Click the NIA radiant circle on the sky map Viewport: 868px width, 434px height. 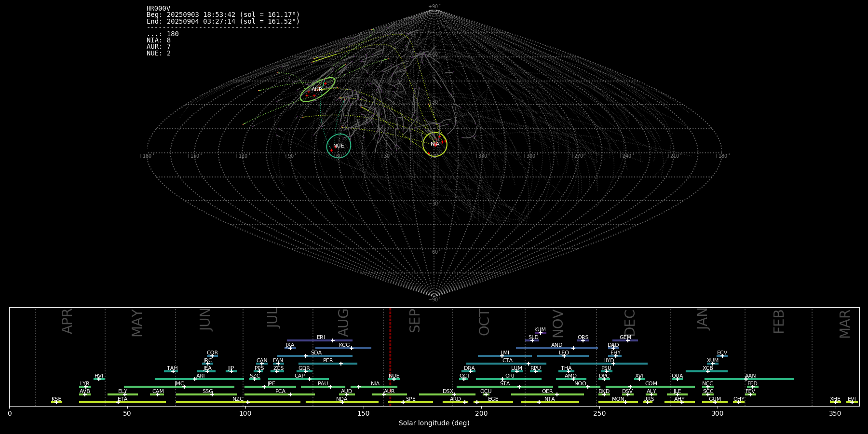(x=435, y=144)
